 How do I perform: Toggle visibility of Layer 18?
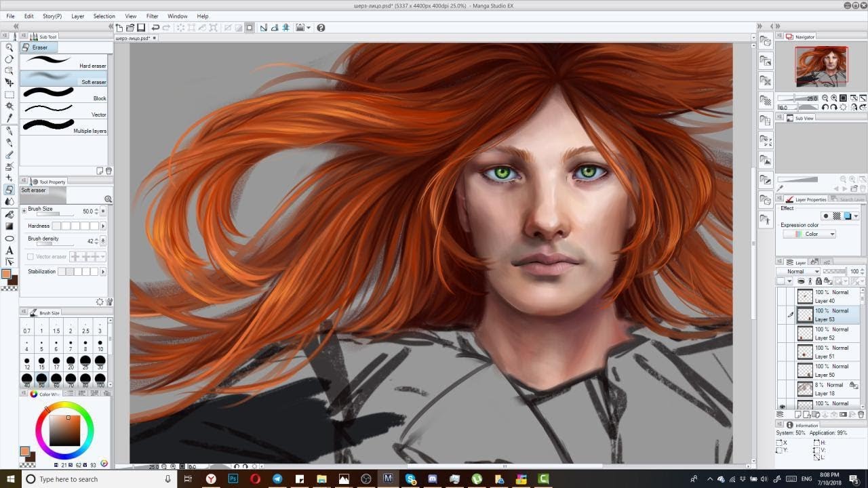pyautogui.click(x=781, y=388)
